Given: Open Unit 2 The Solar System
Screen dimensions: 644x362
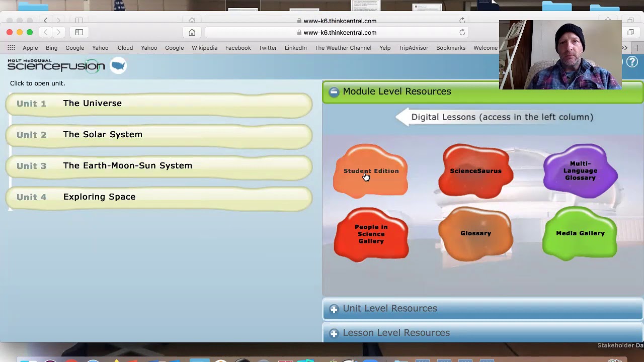Looking at the screenshot, I should [159, 136].
